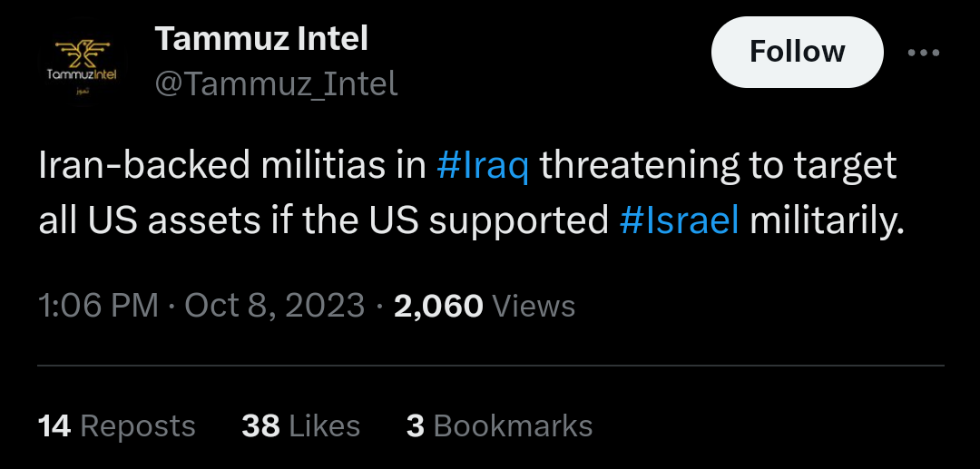The image size is (980, 469).
Task: Open the @Tammuz_Intel handle link
Action: click(x=276, y=84)
